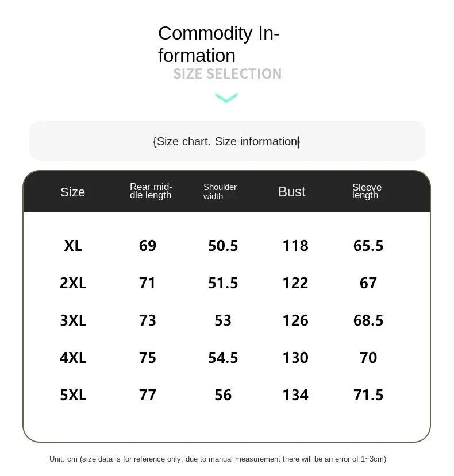Viewport: 454px width, 476px height.
Task: Select the 4XL size row label
Action: coord(73,358)
